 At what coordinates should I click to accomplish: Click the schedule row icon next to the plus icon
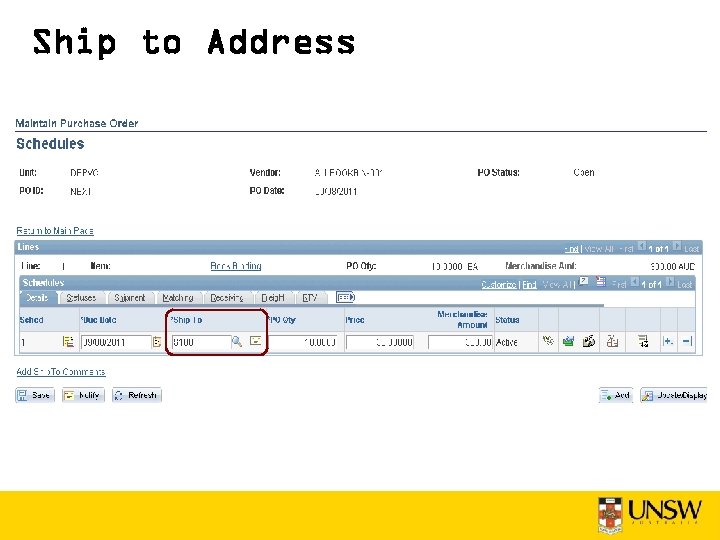[643, 341]
